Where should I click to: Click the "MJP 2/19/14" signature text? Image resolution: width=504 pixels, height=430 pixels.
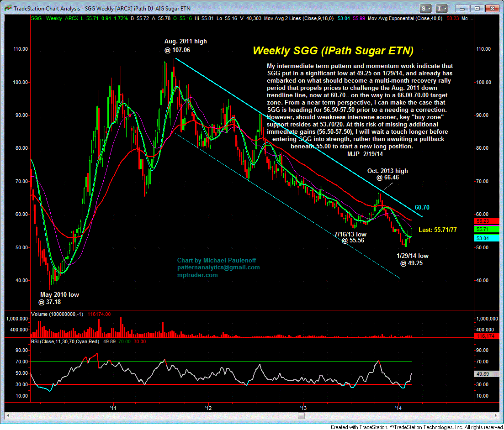point(365,154)
